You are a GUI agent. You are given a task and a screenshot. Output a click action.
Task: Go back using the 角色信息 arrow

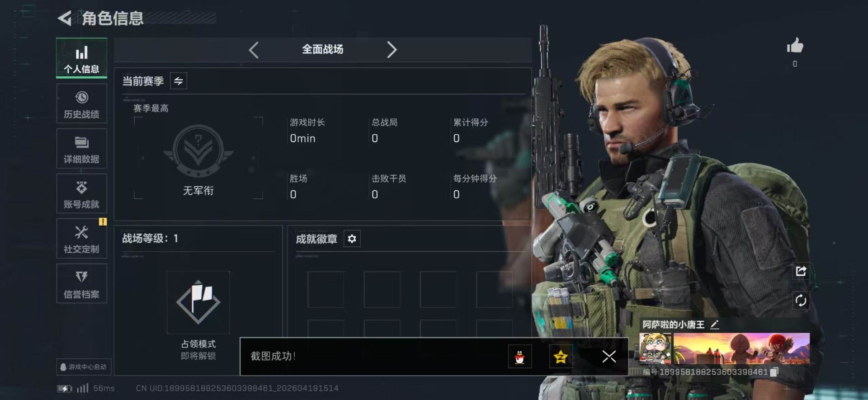click(65, 19)
